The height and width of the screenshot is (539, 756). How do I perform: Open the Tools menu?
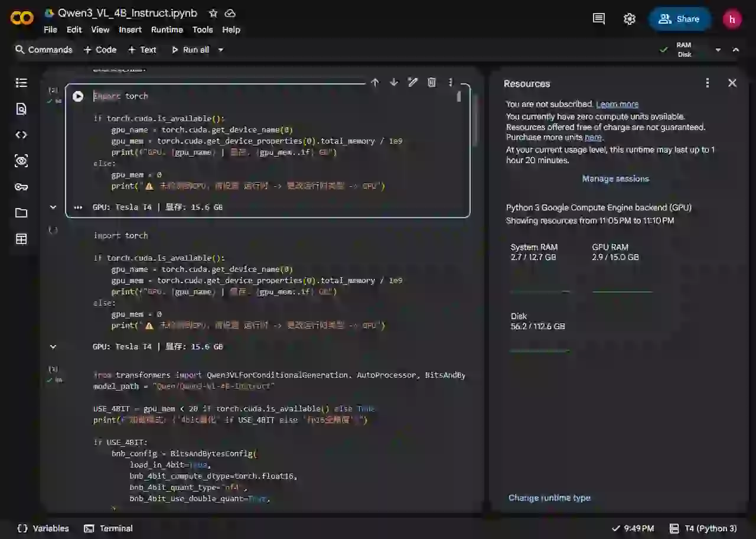coord(202,30)
